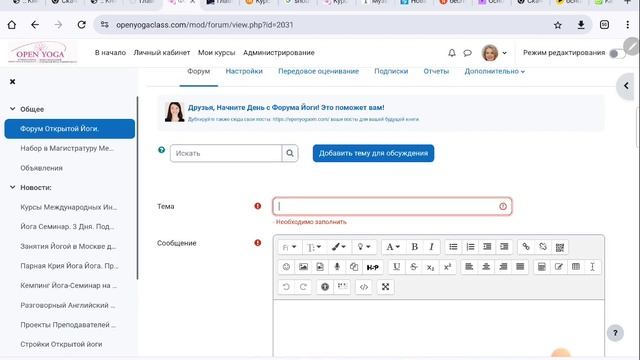Underline the selected text
Viewport: 640px width, 360px height.
(x=396, y=267)
